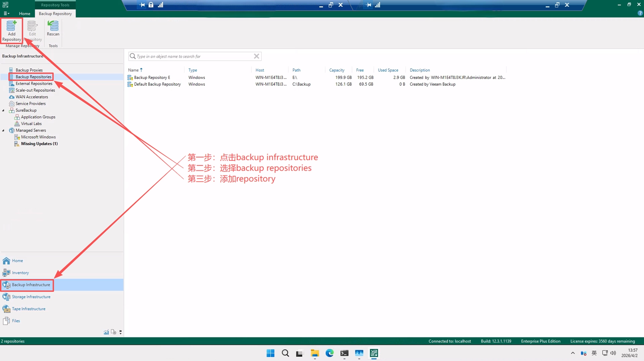Open Microsoft Edge from the taskbar
644x361 pixels.
(x=330, y=353)
